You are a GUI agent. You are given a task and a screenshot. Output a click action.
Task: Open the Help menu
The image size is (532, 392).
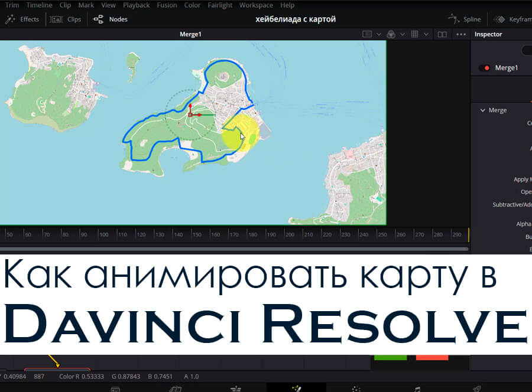pos(287,5)
